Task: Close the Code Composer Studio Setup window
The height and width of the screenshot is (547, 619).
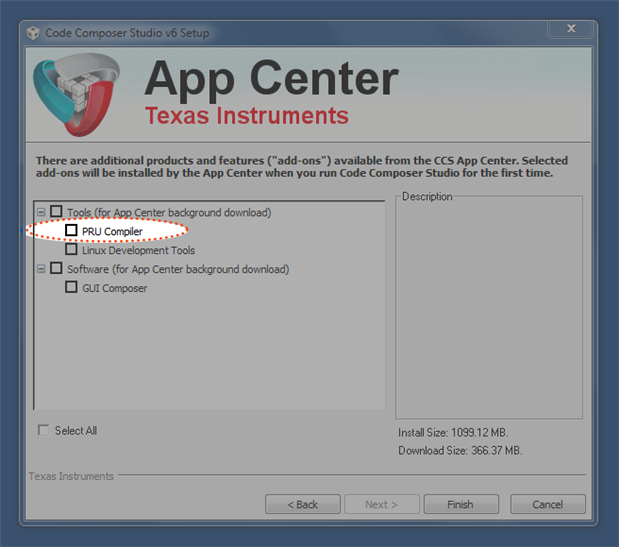Action: coord(570,29)
